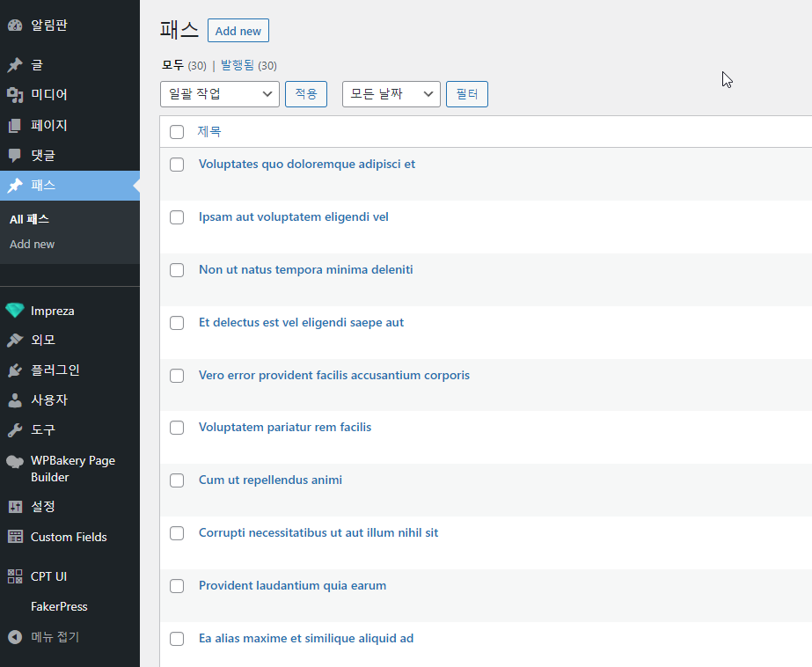Click the Add new button beside 패스 heading
Viewport: 812px width, 667px height.
pyautogui.click(x=238, y=31)
